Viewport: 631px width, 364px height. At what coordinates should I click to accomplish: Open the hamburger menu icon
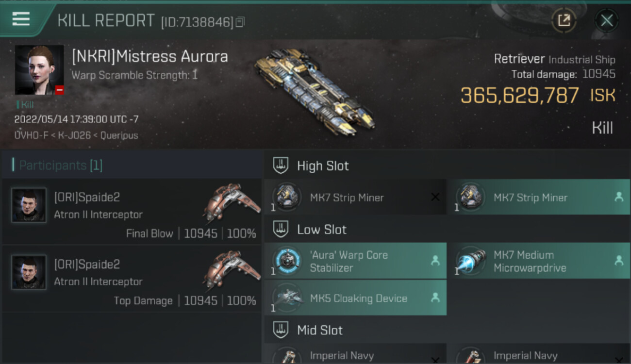pyautogui.click(x=21, y=19)
